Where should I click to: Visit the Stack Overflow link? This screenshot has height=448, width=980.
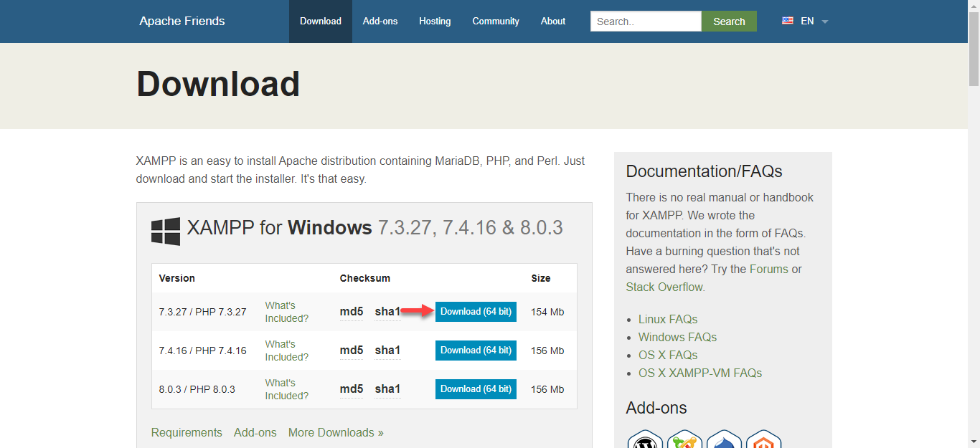point(664,287)
